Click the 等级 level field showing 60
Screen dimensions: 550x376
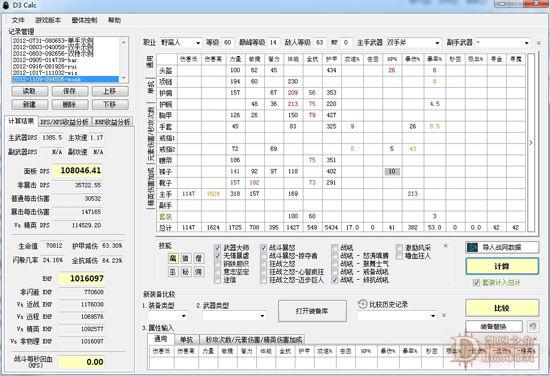(x=228, y=43)
